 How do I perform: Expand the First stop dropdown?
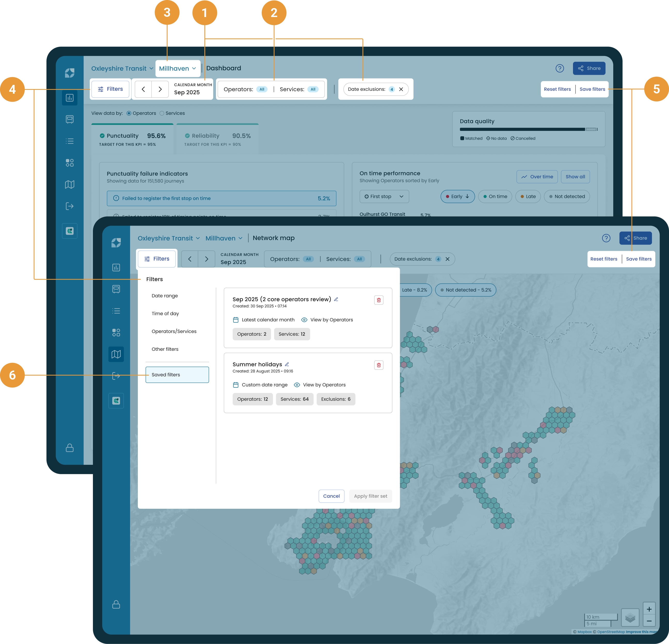[384, 197]
